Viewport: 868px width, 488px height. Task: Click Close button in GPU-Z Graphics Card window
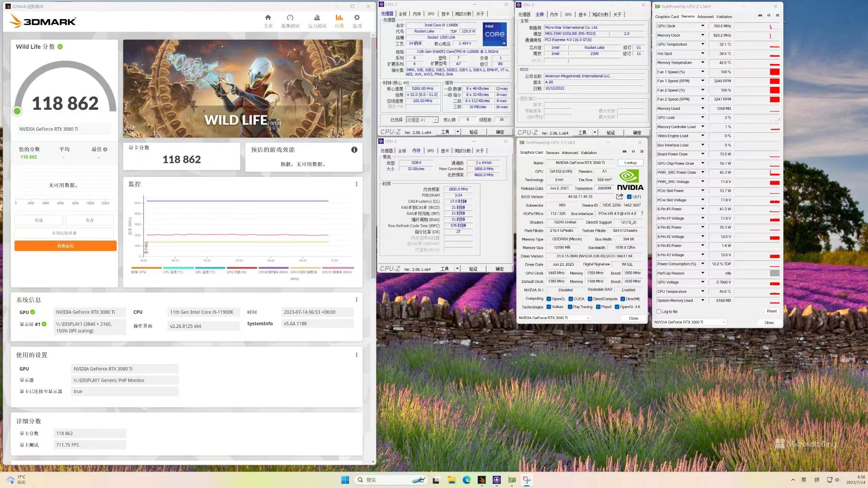633,318
